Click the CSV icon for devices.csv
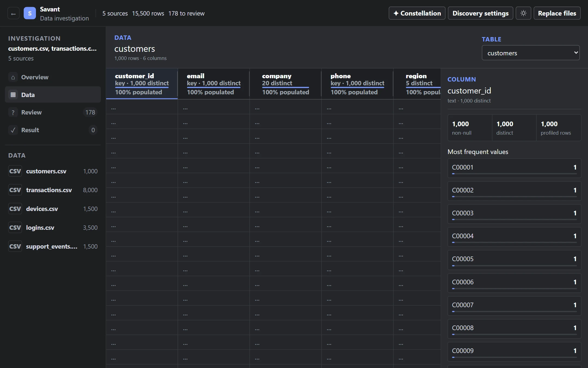Screen dimensions: 588x368 tap(15, 209)
